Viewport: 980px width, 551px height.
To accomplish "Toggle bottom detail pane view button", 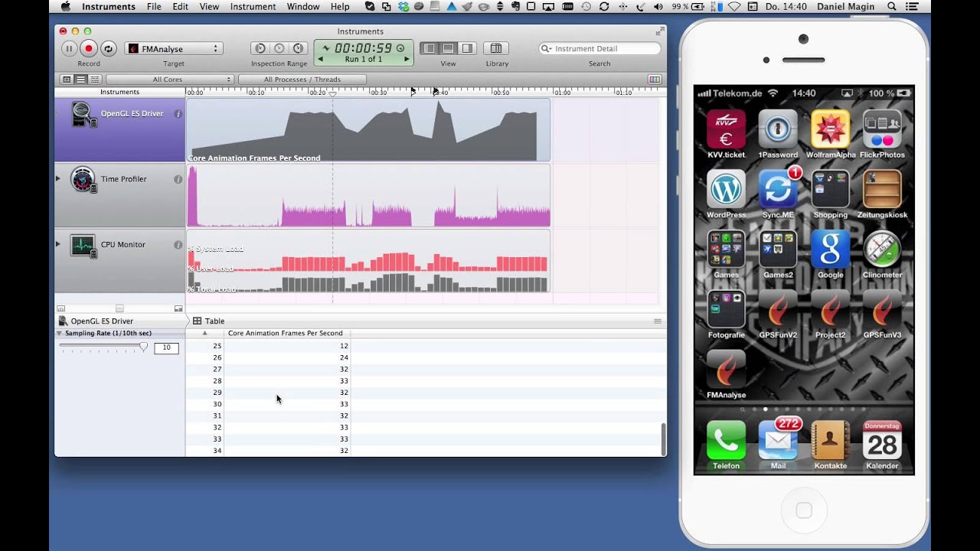I will 448,48.
